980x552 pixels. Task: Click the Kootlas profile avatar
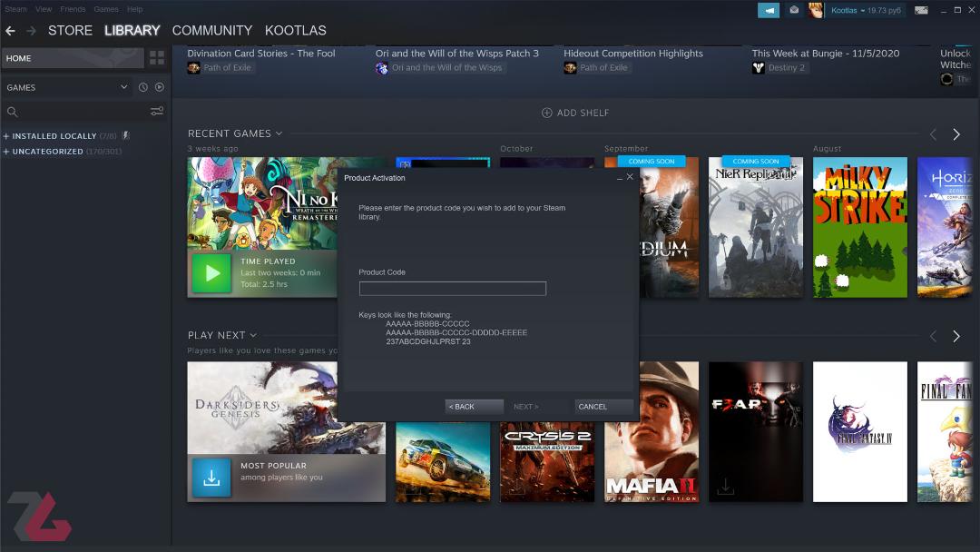815,10
